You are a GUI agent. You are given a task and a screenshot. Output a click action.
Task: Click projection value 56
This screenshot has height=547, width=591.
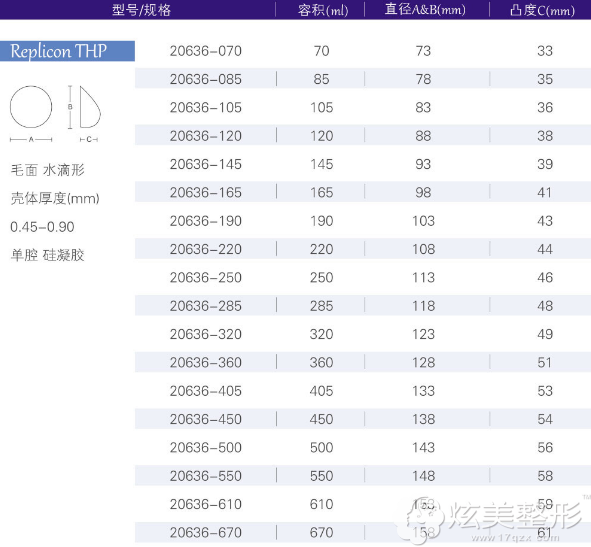(x=545, y=447)
